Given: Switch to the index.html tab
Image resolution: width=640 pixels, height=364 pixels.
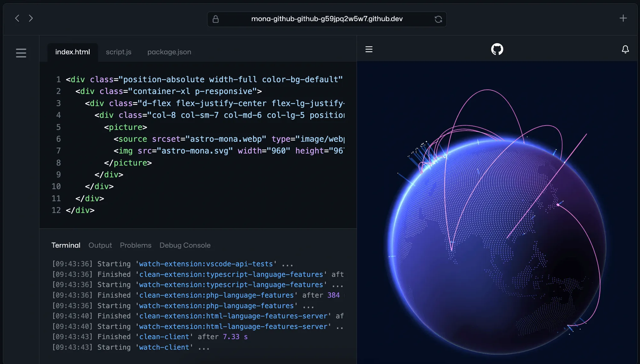Looking at the screenshot, I should click(73, 52).
